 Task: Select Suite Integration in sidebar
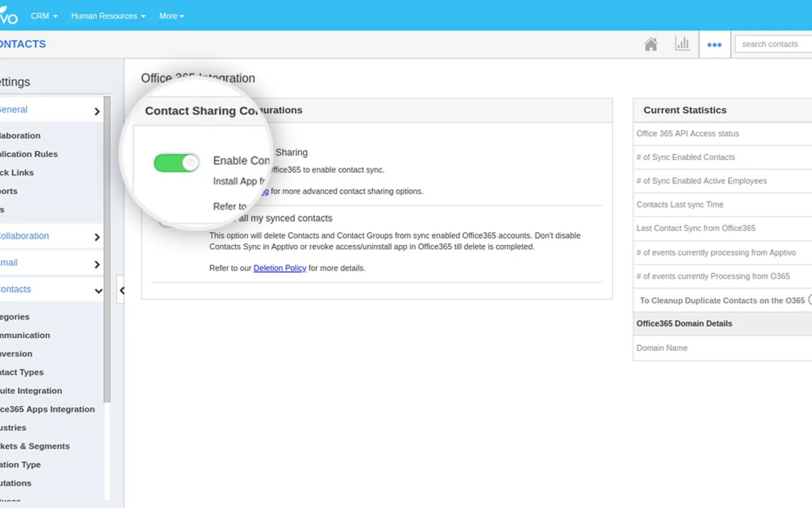pos(31,391)
